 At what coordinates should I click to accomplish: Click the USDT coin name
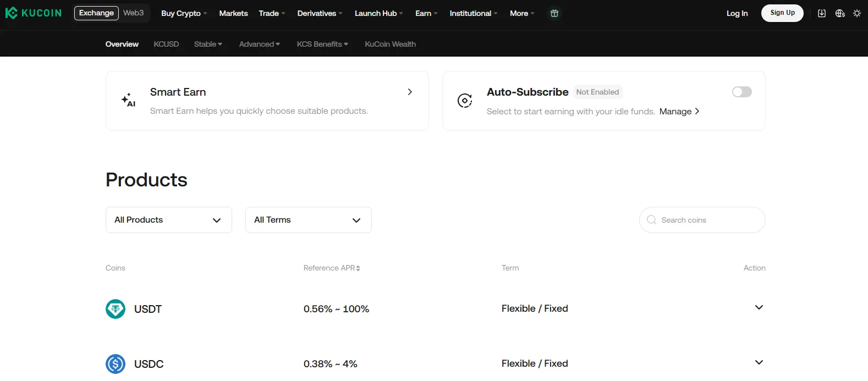[x=148, y=309]
